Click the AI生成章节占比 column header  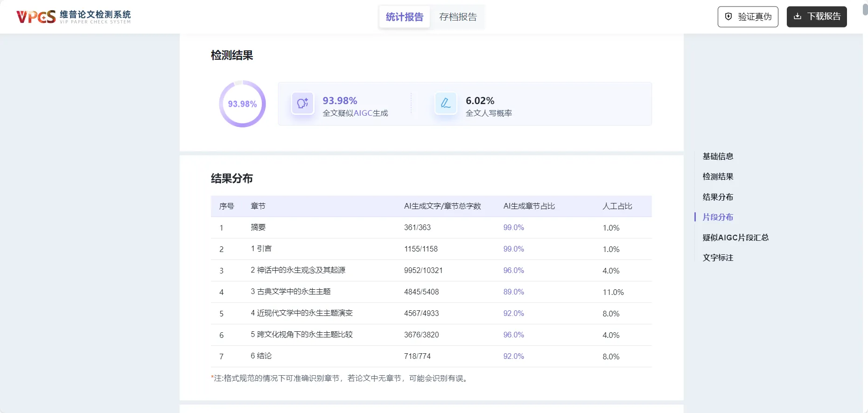click(x=529, y=206)
